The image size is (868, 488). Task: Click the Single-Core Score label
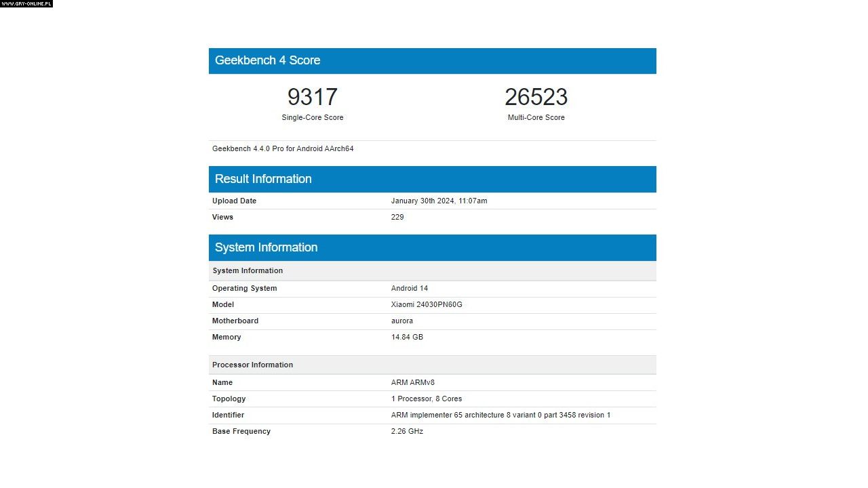click(312, 118)
